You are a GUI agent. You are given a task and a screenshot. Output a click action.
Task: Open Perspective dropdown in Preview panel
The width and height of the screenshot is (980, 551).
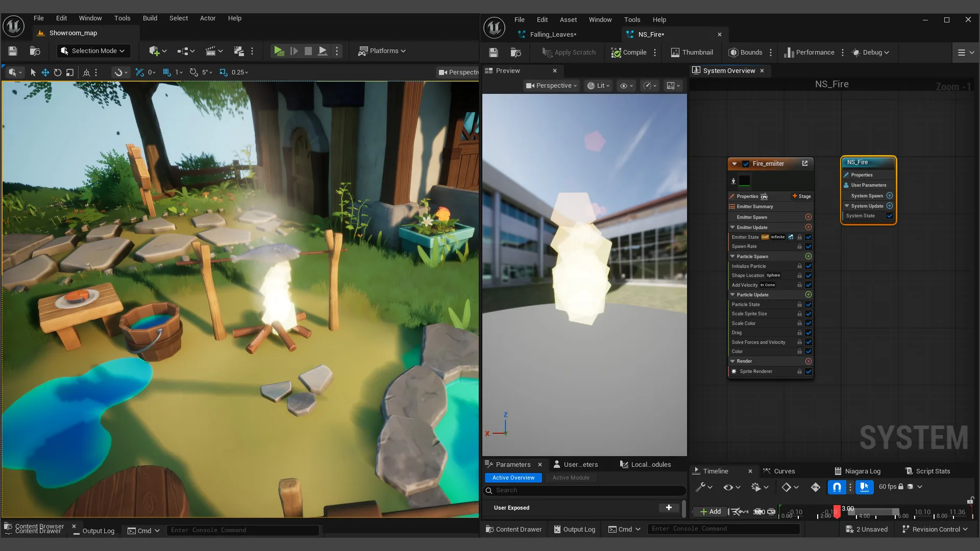point(552,86)
